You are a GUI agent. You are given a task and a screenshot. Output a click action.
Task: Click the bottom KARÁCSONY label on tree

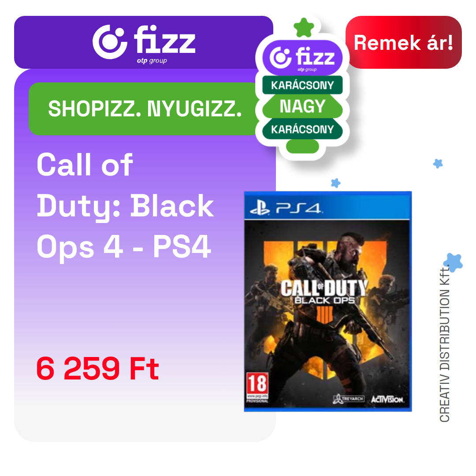[302, 129]
